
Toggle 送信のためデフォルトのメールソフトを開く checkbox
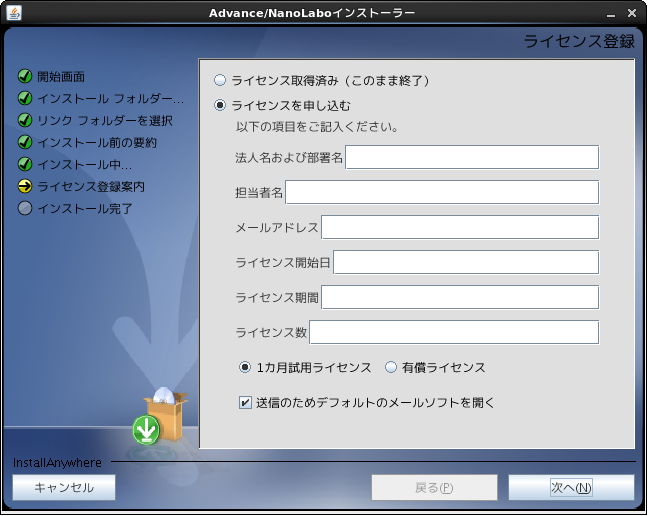[x=245, y=402]
